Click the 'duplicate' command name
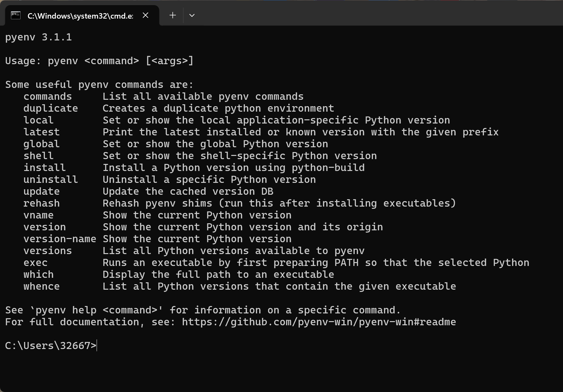Viewport: 563px width, 392px height. (51, 108)
